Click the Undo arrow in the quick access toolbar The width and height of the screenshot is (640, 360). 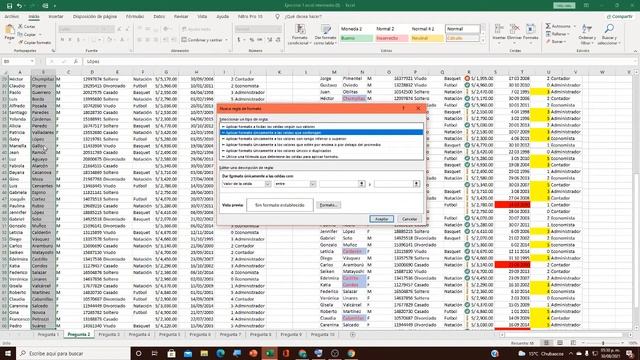(19, 6)
